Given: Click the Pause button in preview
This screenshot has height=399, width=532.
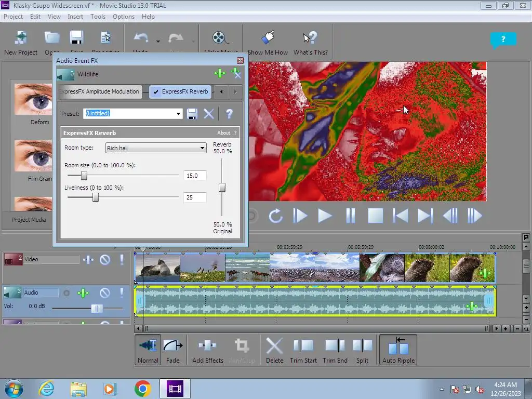Looking at the screenshot, I should pos(351,216).
